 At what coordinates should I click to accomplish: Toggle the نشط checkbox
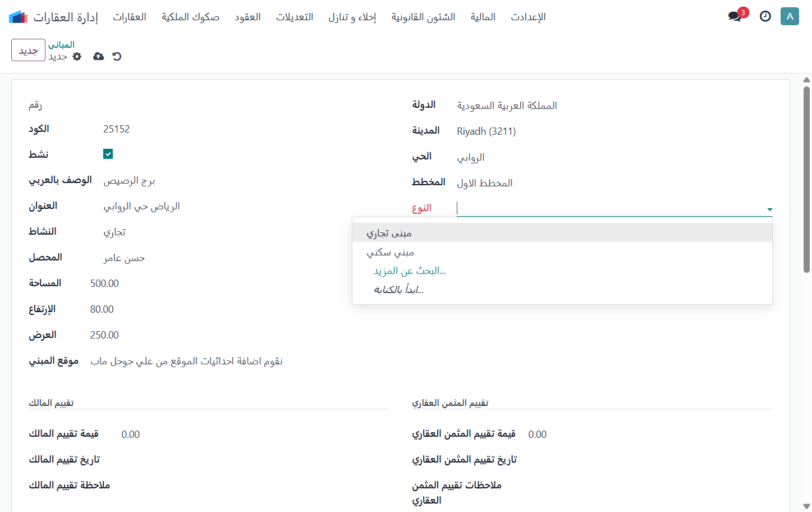tap(108, 154)
